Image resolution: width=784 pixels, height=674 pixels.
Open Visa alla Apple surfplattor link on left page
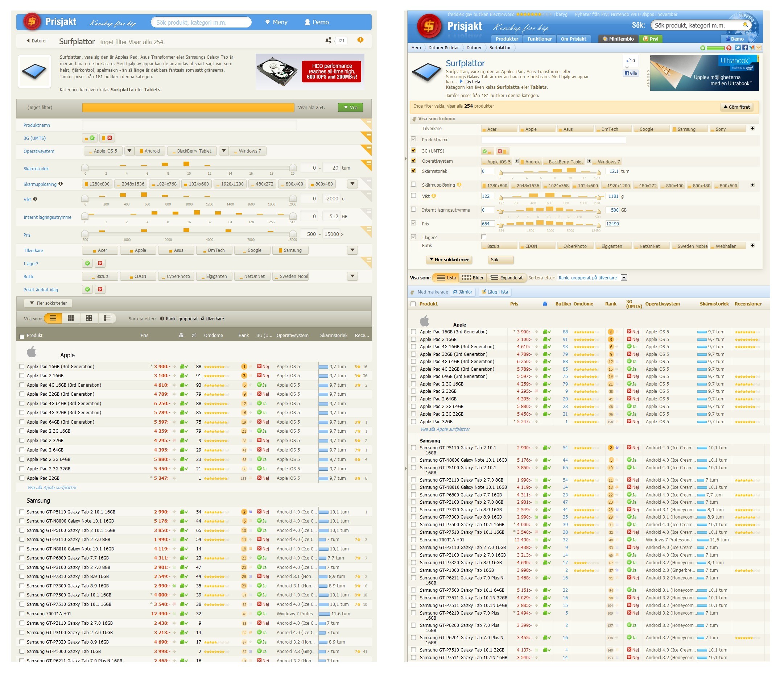point(52,488)
